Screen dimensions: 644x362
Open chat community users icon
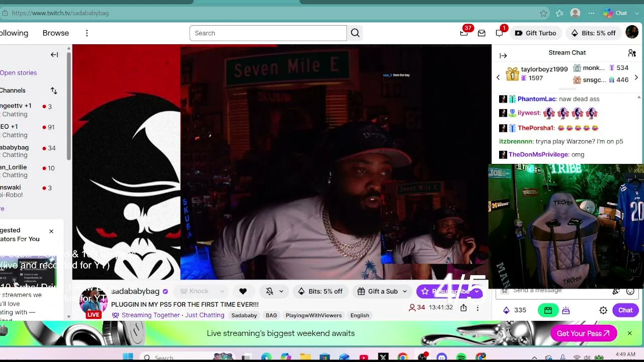632,53
